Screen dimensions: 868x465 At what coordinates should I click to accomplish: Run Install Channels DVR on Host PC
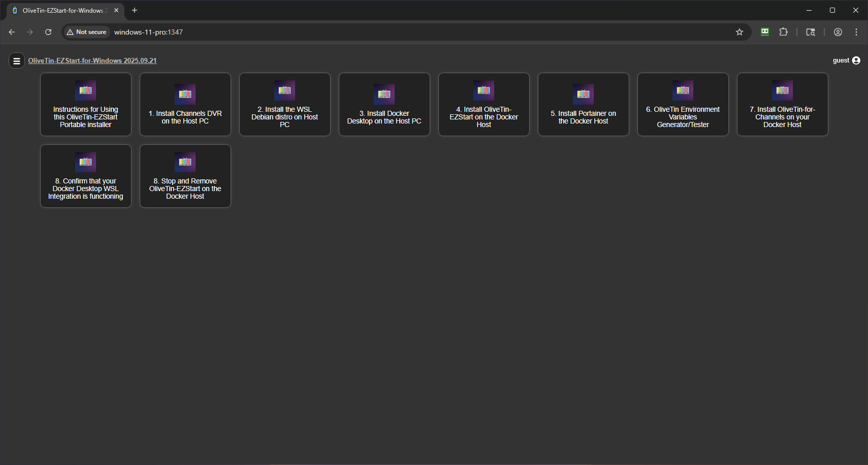(185, 105)
